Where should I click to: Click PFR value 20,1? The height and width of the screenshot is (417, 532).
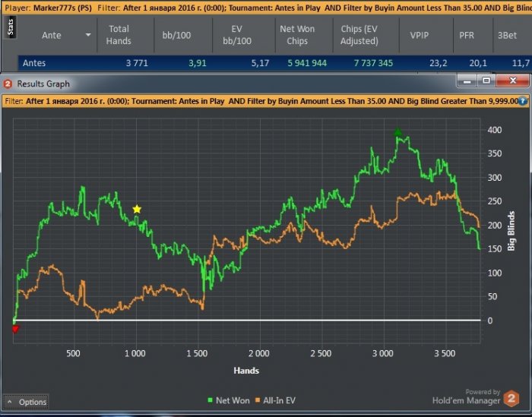click(x=478, y=63)
